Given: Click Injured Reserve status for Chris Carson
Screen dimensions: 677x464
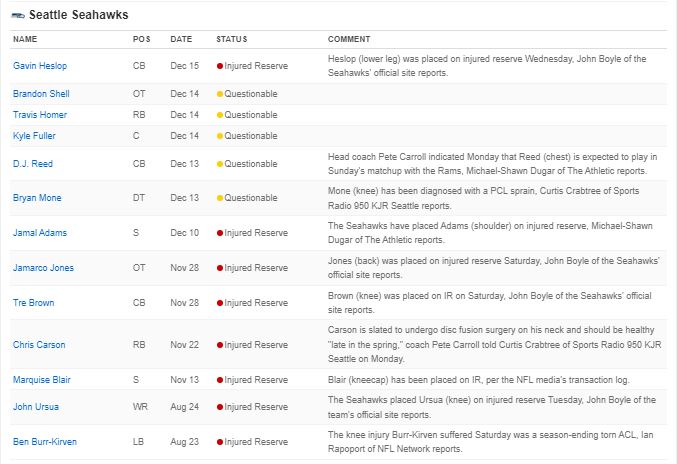Looking at the screenshot, I should (256, 344).
